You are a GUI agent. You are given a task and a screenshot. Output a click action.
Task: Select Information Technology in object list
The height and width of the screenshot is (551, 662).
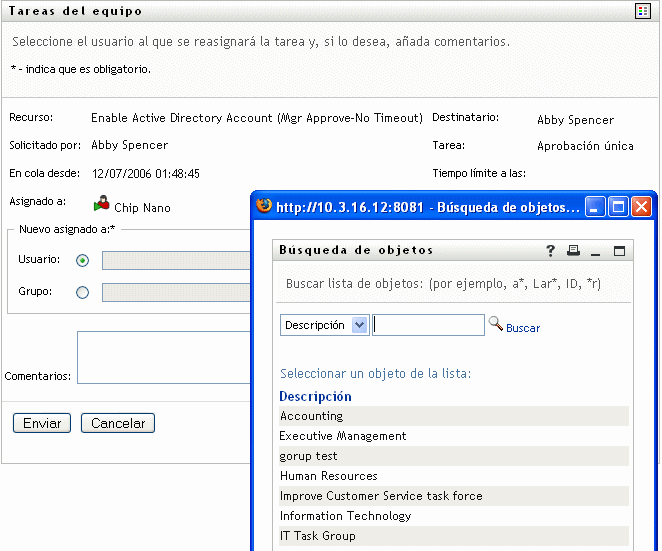[x=454, y=516]
